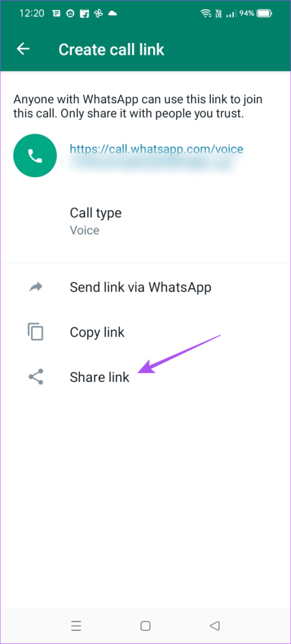The height and width of the screenshot is (644, 291).
Task: Tap the Android back triangle
Action: pyautogui.click(x=214, y=626)
